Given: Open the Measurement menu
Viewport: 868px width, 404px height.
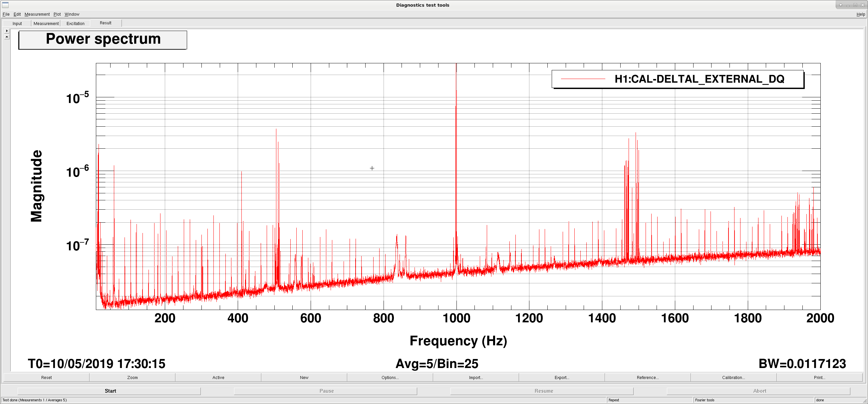Looking at the screenshot, I should coord(37,14).
